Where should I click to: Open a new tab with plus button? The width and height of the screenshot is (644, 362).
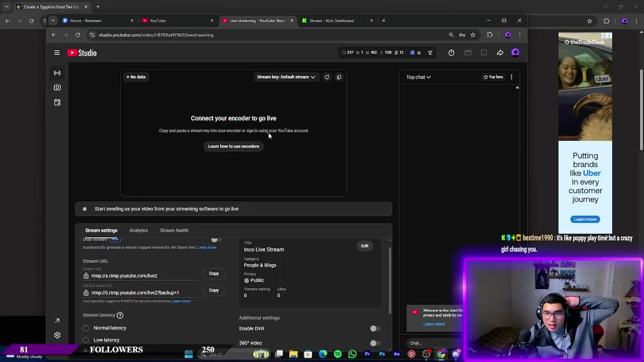coord(384,21)
